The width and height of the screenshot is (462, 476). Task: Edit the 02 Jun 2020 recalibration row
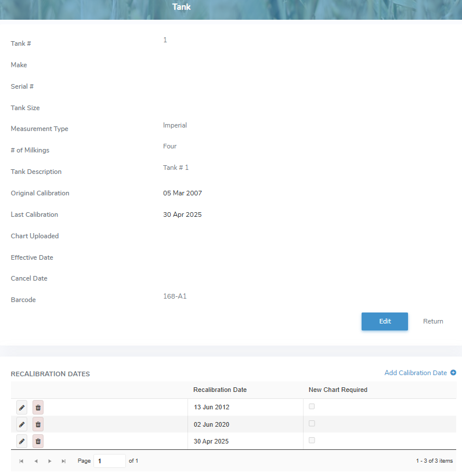click(21, 424)
